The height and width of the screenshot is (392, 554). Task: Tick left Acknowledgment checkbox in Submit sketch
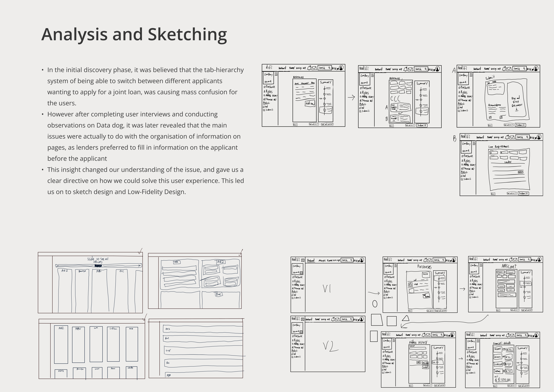(490, 118)
